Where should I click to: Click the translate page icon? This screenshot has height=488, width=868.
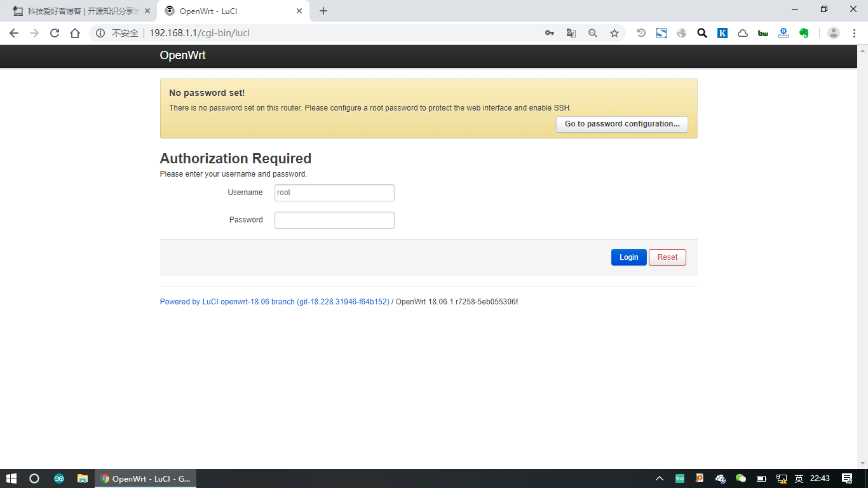pyautogui.click(x=571, y=33)
